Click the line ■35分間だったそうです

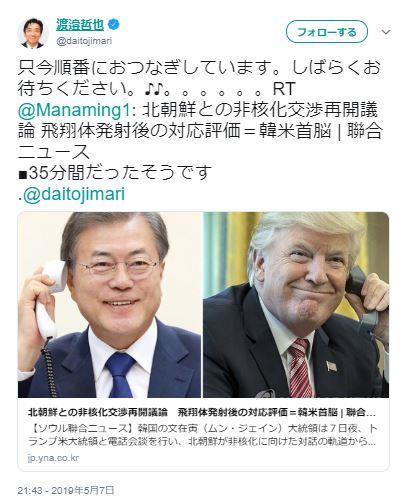click(115, 173)
